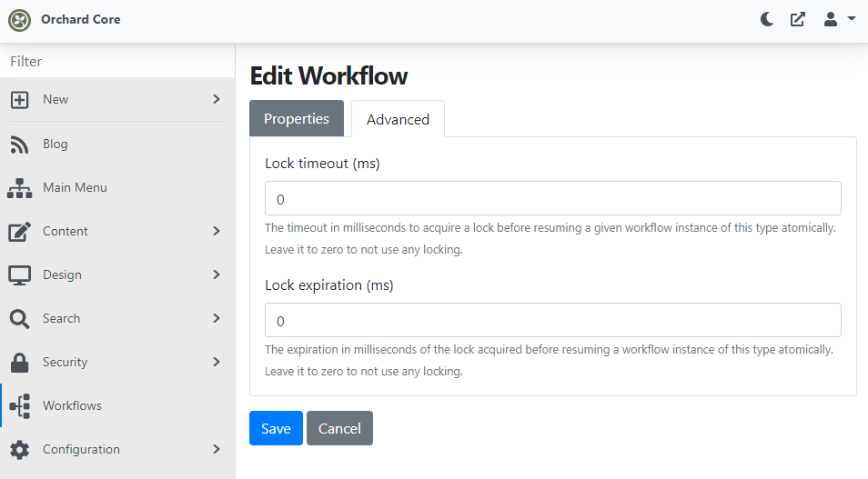Viewport: 868px width, 479px height.
Task: Open the Content sidebar menu label
Action: (x=66, y=231)
